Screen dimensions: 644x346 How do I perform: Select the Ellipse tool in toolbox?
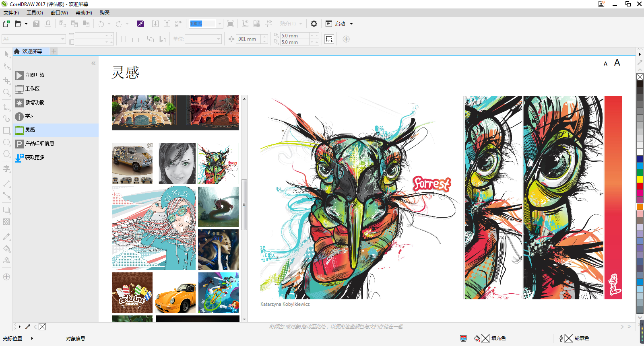coord(6,142)
